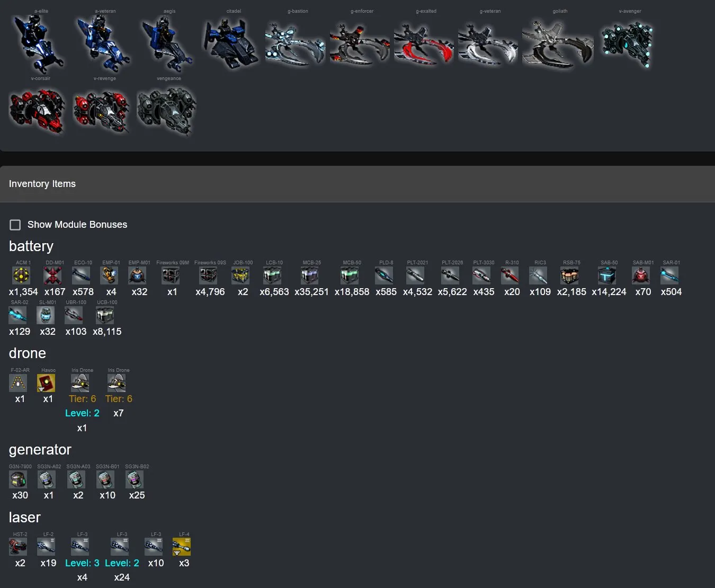Select the HST-2 laser icon
715x588 pixels.
[18, 547]
